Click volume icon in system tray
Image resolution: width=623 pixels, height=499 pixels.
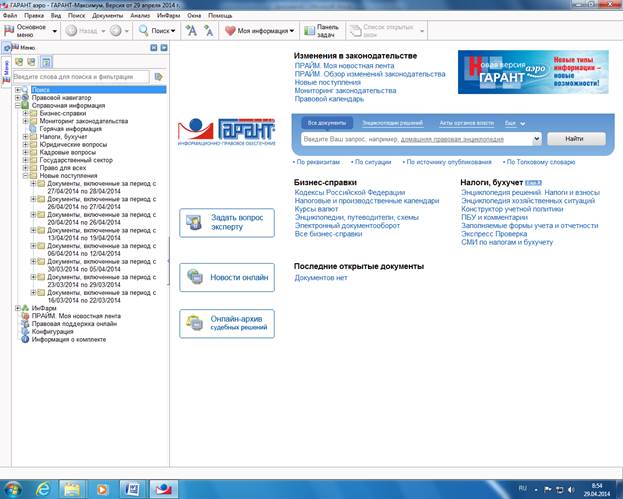pyautogui.click(x=571, y=489)
